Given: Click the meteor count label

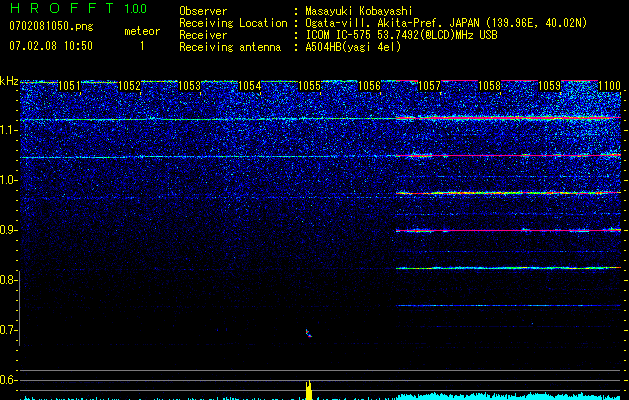Looking at the screenshot, I should click(x=141, y=31).
